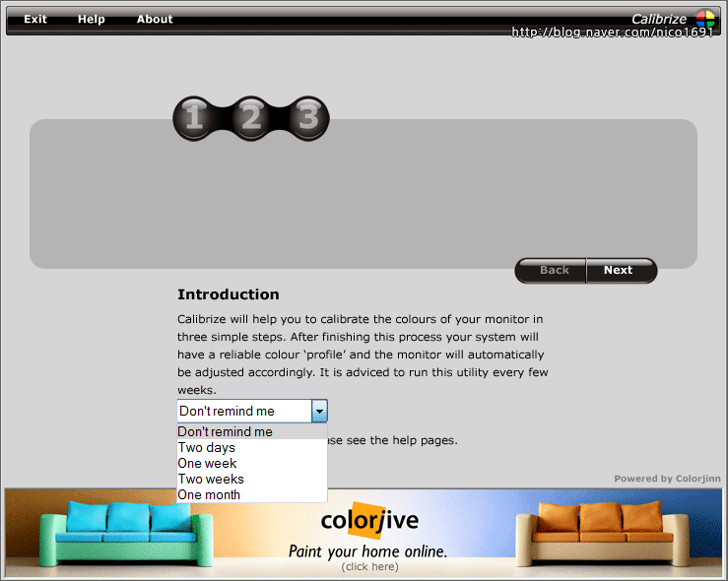Pick "One week" from the reminder list
The height and width of the screenshot is (581, 728).
pos(208,464)
